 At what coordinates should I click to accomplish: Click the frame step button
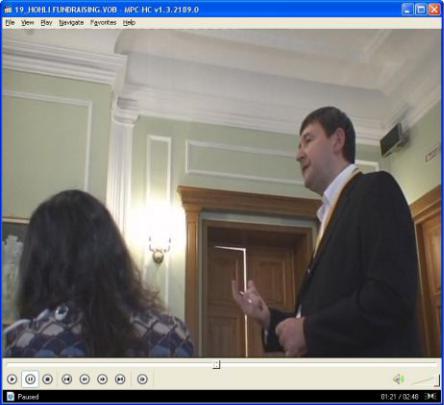[x=142, y=379]
